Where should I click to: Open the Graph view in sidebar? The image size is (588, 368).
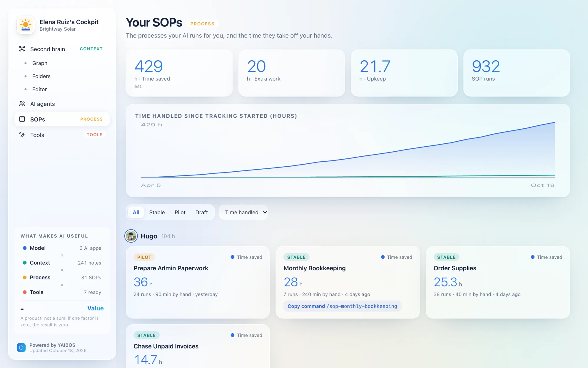[x=40, y=63]
